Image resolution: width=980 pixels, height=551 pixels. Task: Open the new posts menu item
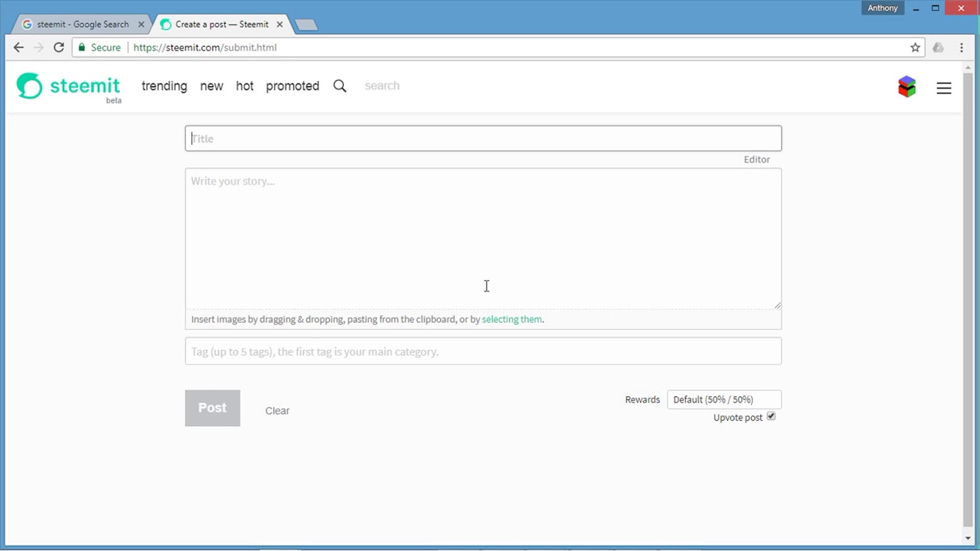(x=211, y=86)
